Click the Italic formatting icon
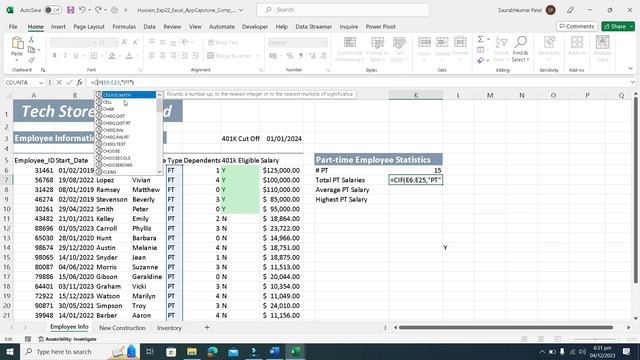640x360 pixels. tap(65, 56)
